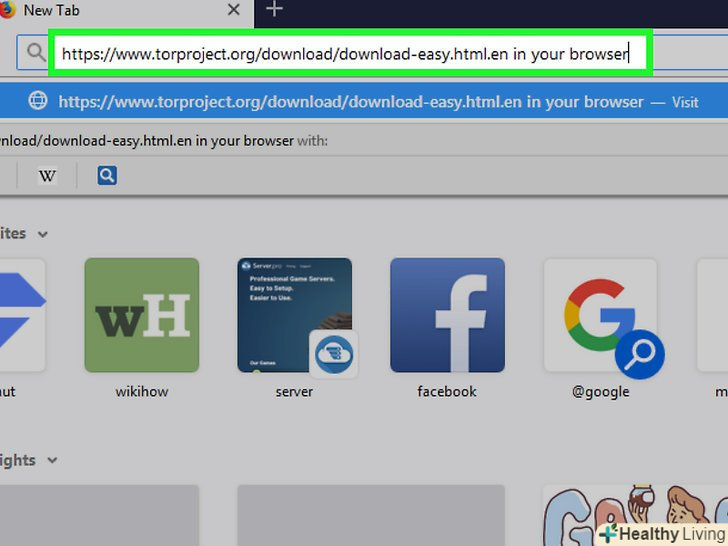The height and width of the screenshot is (546, 728).
Task: Close the New Tab tab
Action: 234,9
